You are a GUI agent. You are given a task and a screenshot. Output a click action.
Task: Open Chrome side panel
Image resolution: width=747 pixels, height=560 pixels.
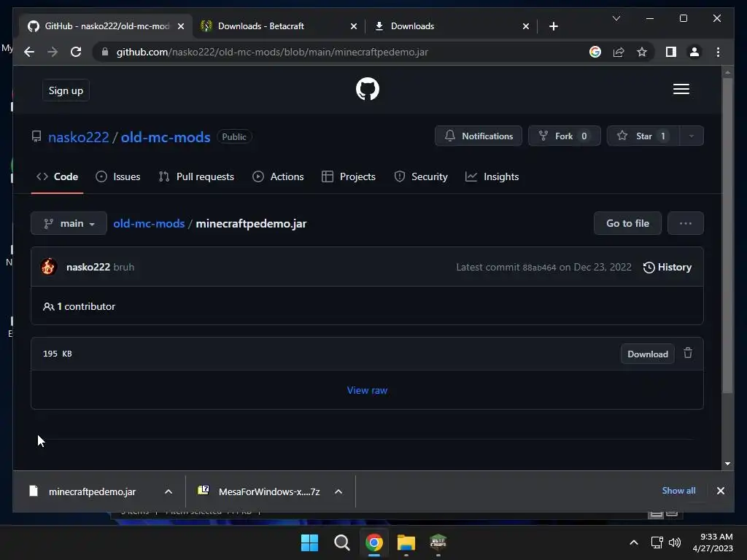tap(671, 52)
